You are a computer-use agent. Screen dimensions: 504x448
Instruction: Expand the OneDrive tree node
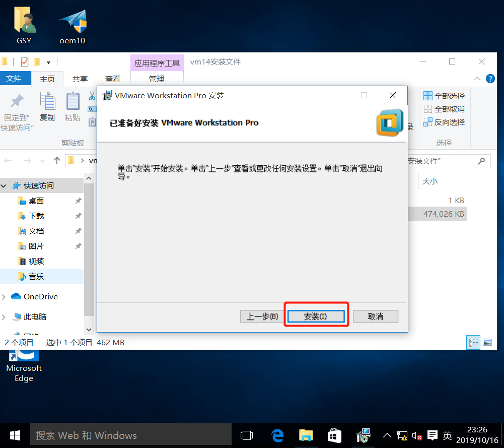coord(4,296)
